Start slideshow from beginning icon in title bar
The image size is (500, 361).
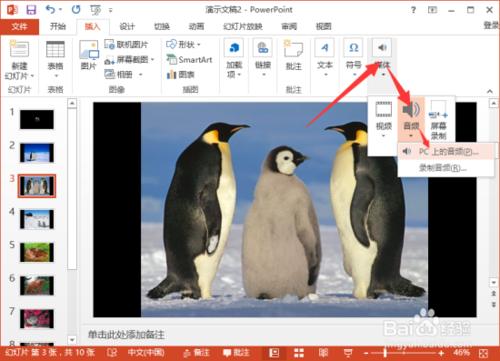[95, 10]
